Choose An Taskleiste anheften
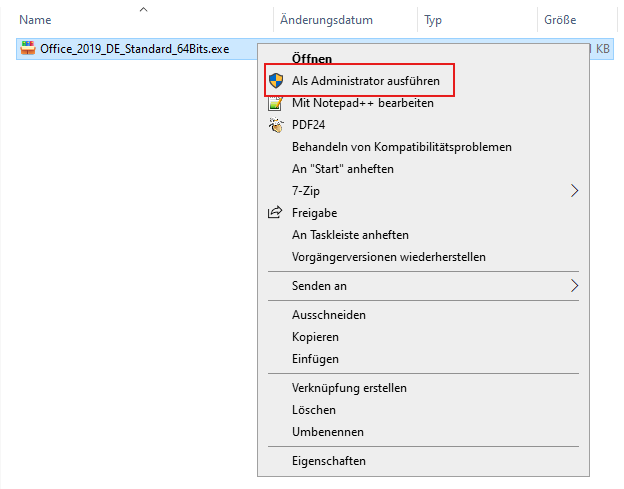The height and width of the screenshot is (489, 624). click(x=350, y=235)
